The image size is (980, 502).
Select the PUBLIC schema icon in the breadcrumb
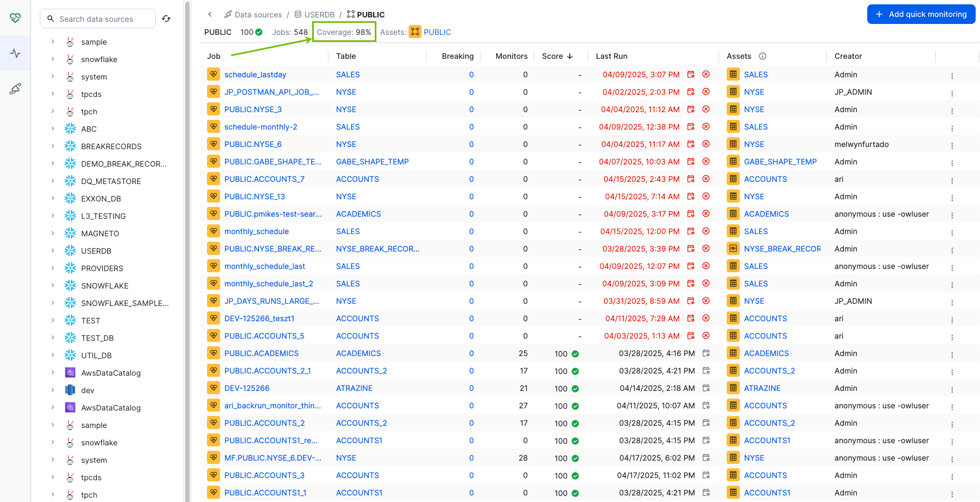pos(351,14)
